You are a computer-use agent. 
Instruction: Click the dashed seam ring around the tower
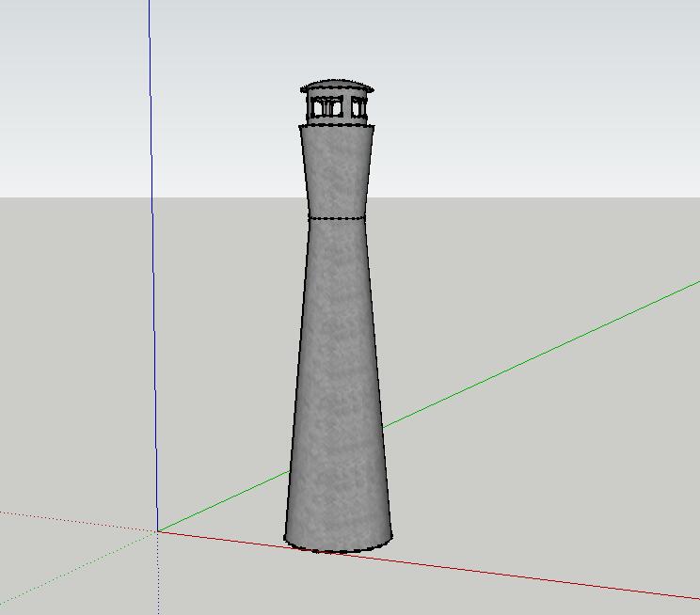[337, 218]
